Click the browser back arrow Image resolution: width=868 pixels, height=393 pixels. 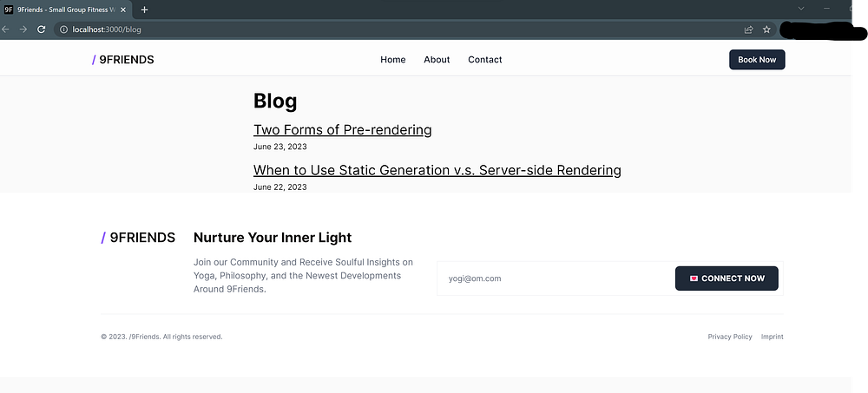5,29
